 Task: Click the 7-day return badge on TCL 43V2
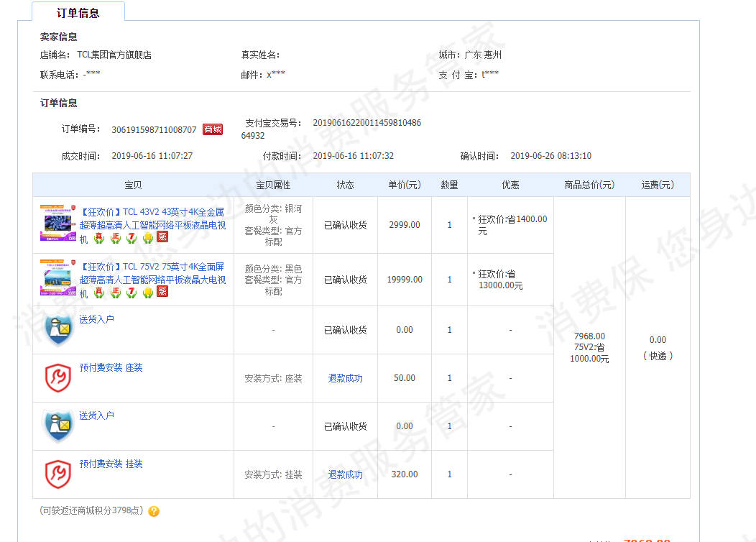pyautogui.click(x=132, y=238)
